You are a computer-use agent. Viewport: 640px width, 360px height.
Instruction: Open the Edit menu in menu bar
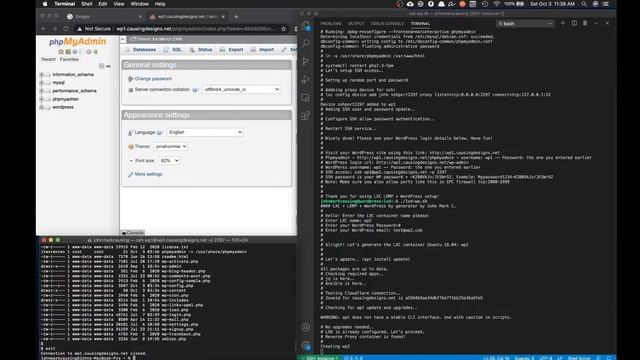103,4
